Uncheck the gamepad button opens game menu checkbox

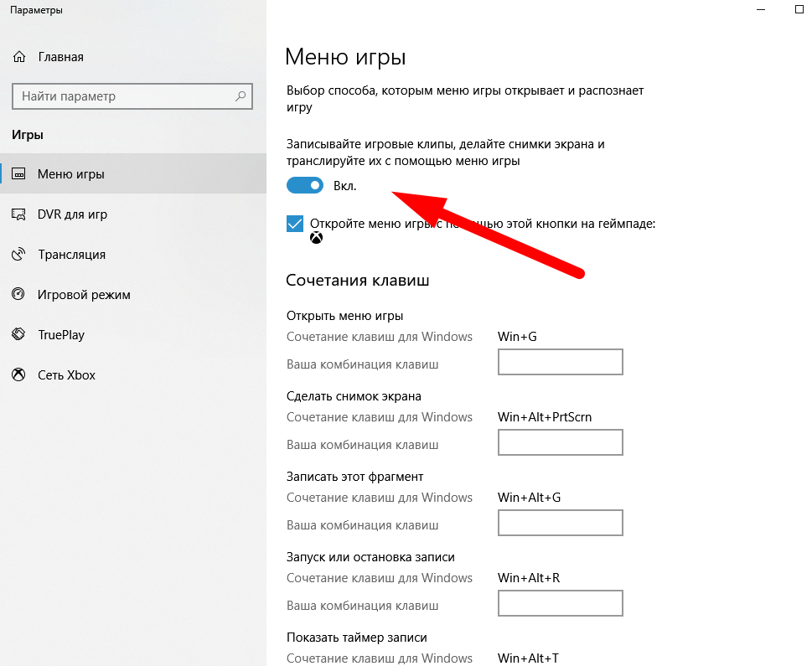click(x=295, y=224)
